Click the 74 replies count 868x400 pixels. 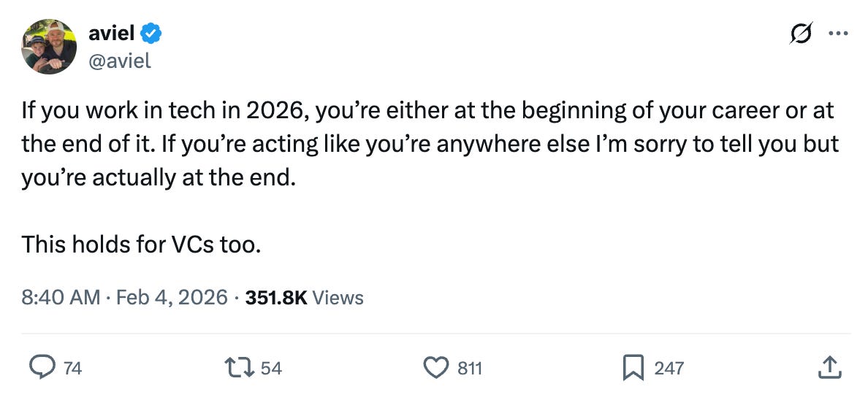pyautogui.click(x=72, y=368)
